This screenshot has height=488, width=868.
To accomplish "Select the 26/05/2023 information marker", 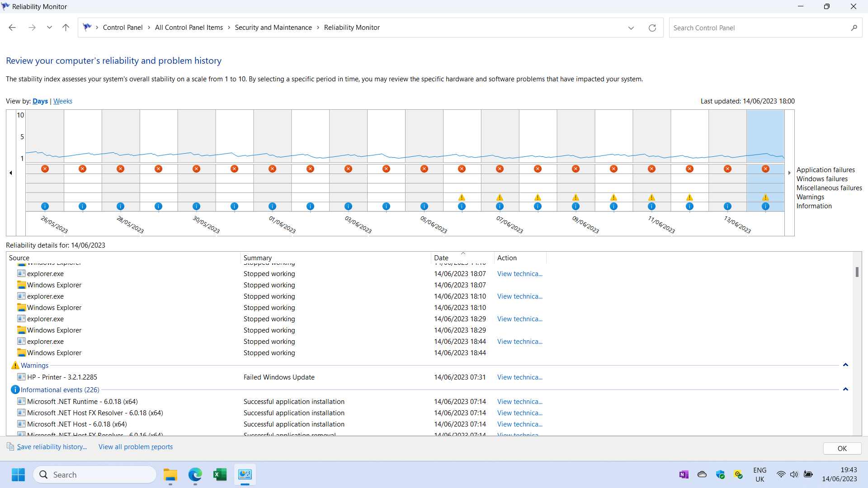I will pos(45,206).
